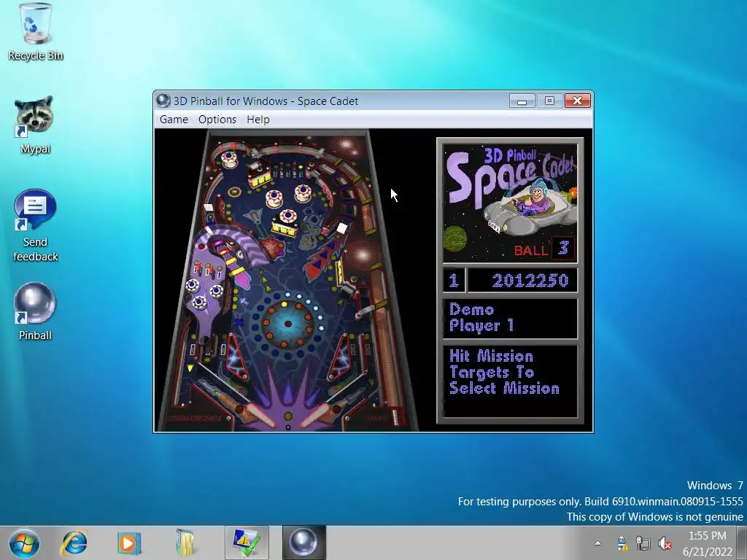Launch Internet Explorer from the taskbar

click(x=75, y=543)
